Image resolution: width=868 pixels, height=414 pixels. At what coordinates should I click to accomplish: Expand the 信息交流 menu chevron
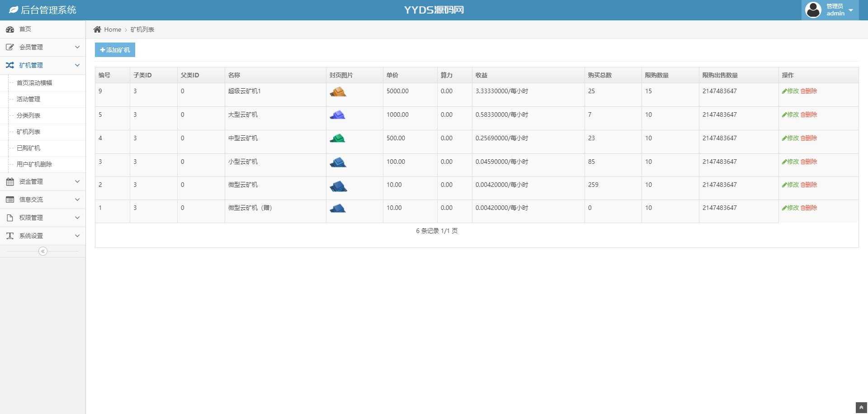point(77,200)
